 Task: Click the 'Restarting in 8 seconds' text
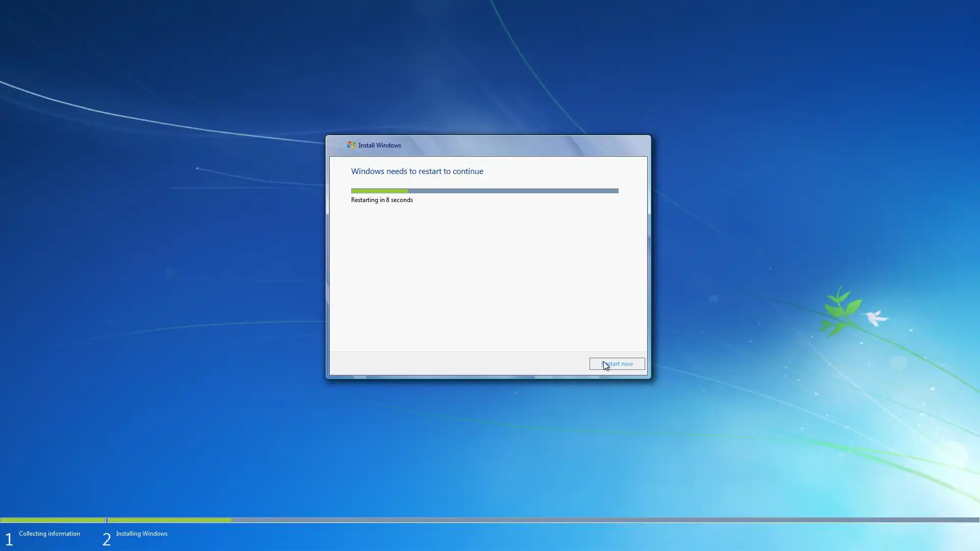(x=382, y=200)
